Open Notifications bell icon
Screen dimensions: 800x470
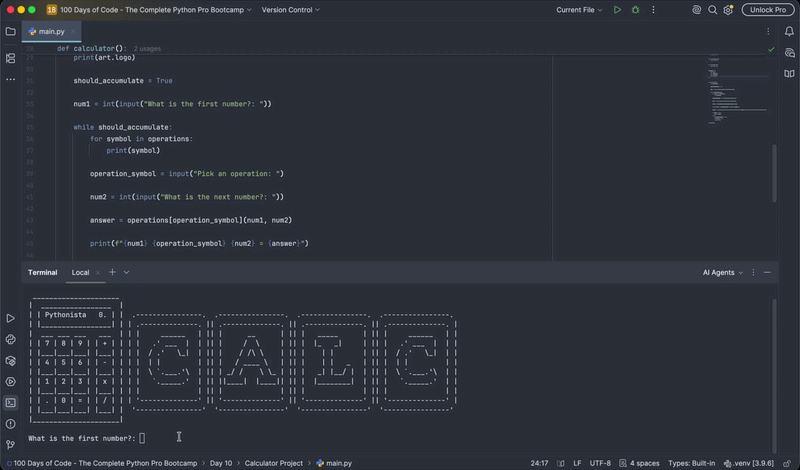[x=789, y=32]
